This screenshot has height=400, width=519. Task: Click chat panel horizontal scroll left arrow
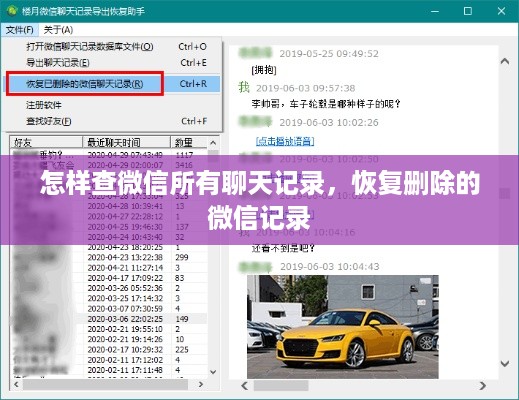coord(245,386)
